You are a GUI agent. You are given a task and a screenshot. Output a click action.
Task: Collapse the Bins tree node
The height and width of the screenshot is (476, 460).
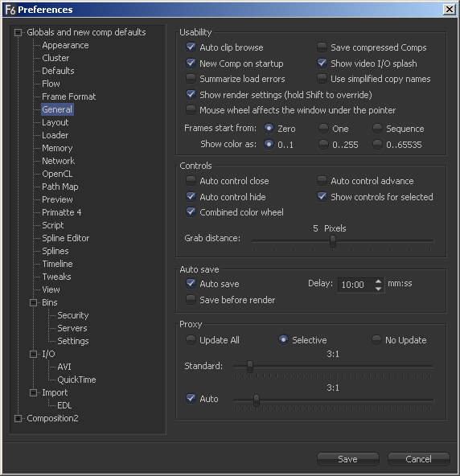34,302
